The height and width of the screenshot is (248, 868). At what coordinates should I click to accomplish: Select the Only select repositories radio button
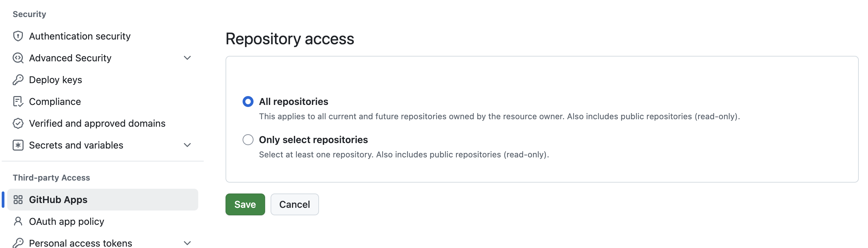point(248,140)
